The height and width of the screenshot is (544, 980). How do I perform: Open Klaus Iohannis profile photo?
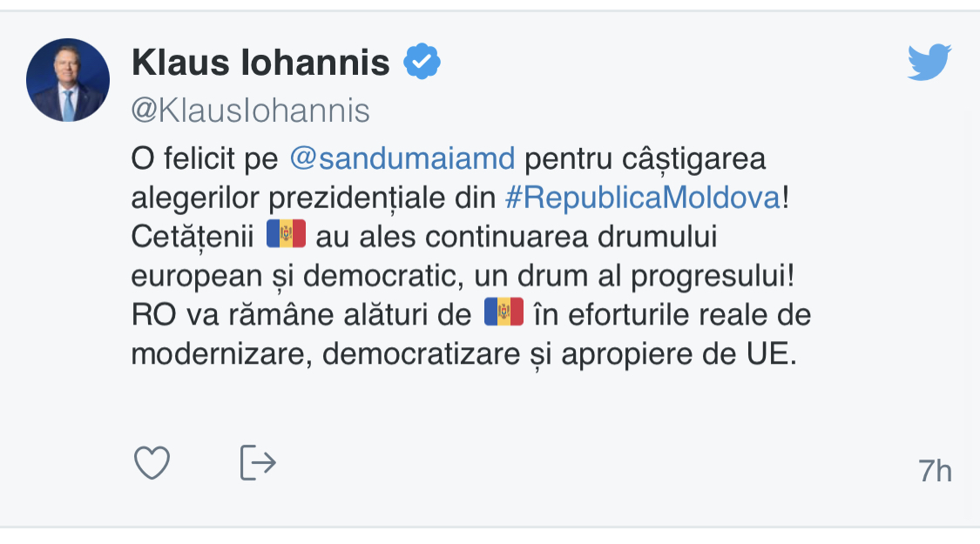(69, 80)
